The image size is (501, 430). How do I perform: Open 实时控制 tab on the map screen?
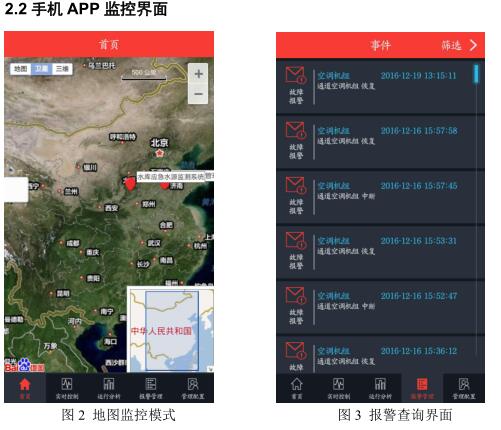coord(67,388)
